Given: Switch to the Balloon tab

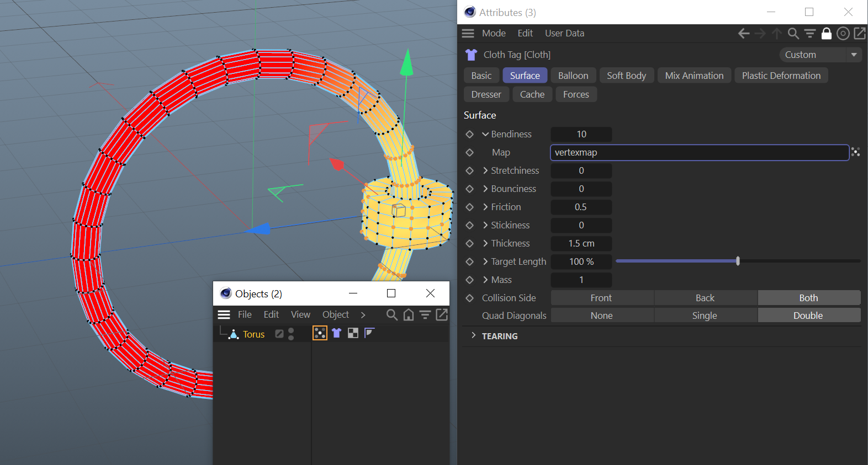Looking at the screenshot, I should coord(573,76).
